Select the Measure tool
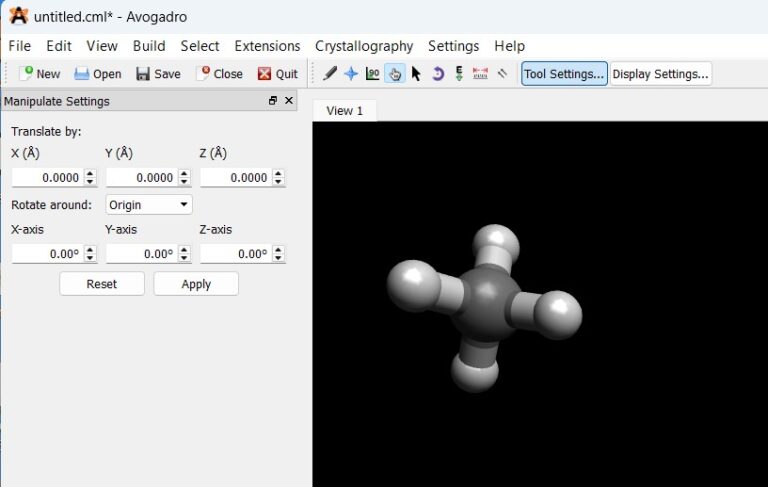Screen dimensions: 768x487 [480, 73]
